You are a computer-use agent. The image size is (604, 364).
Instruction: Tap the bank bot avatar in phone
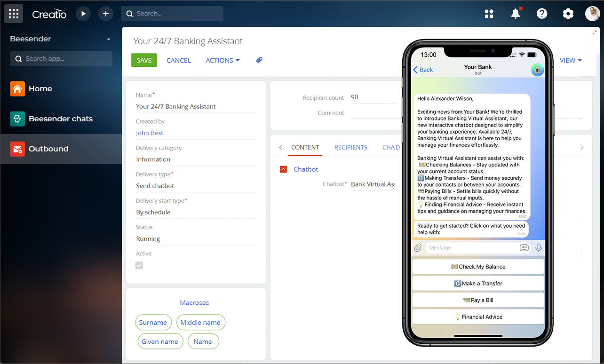pos(538,70)
